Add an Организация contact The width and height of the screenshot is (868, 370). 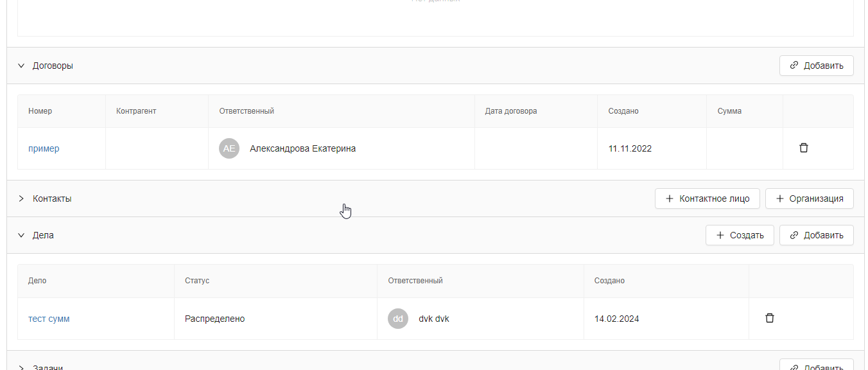(810, 198)
